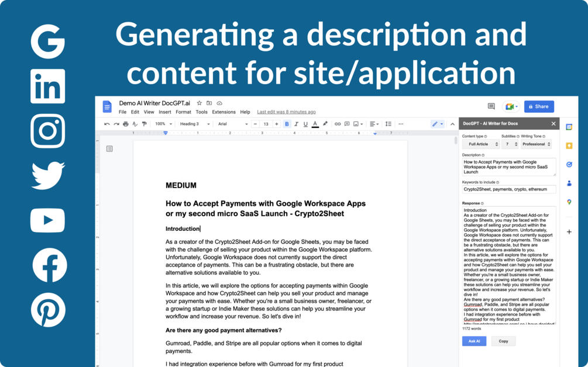Star the Demo AI Writer document
This screenshot has height=367, width=588.
click(200, 103)
